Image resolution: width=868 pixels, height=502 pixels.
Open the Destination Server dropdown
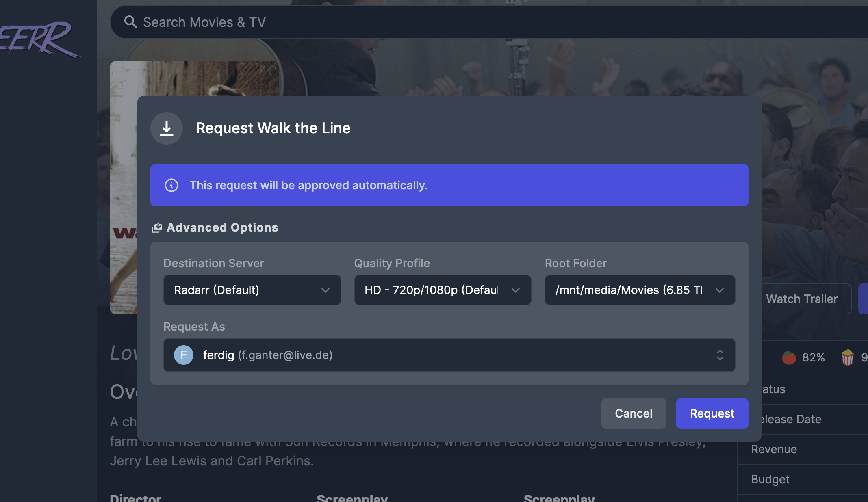point(252,290)
